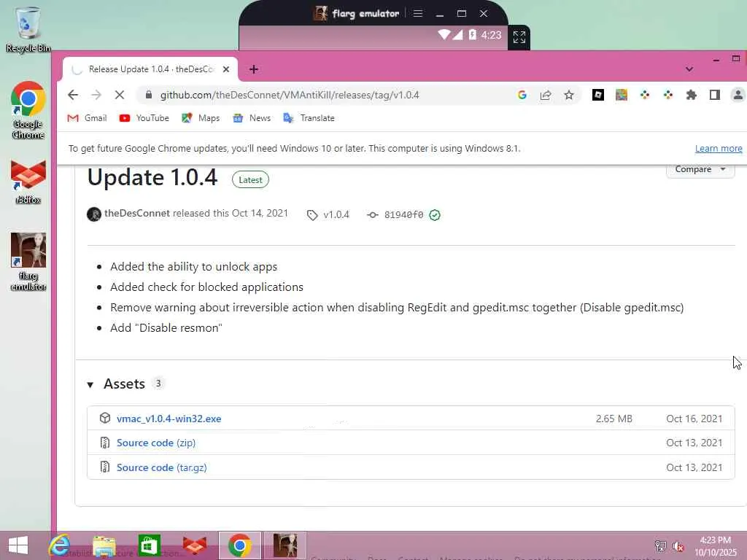Click the package icon beside vmac exe
The height and width of the screenshot is (560, 747).
point(105,418)
